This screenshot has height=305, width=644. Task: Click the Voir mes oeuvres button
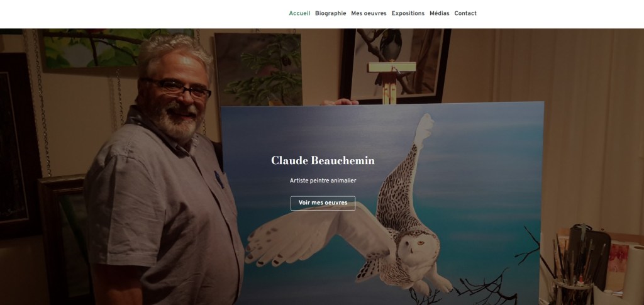click(x=323, y=203)
